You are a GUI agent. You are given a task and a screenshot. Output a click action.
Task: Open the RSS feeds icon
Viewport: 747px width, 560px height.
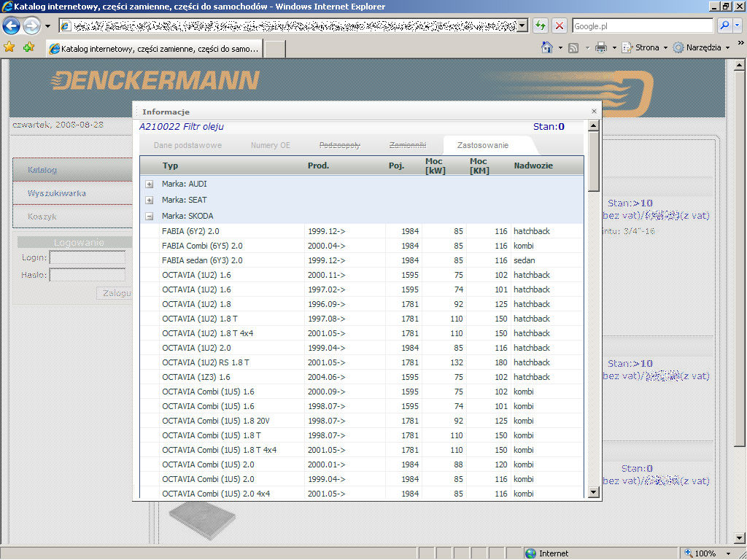[573, 47]
